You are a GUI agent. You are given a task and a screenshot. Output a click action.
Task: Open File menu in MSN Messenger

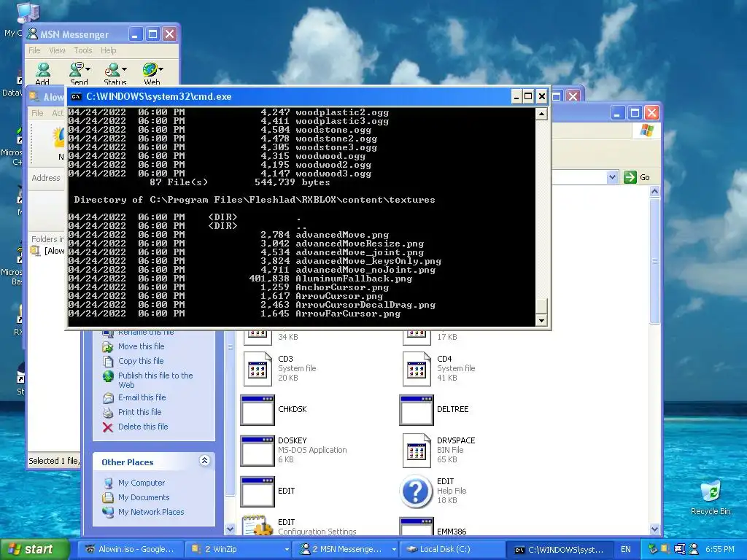pos(34,50)
